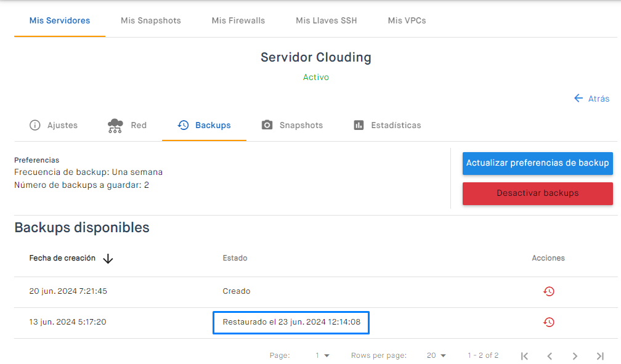Open the Mis VPCs tab
The height and width of the screenshot is (364, 621).
coord(407,20)
